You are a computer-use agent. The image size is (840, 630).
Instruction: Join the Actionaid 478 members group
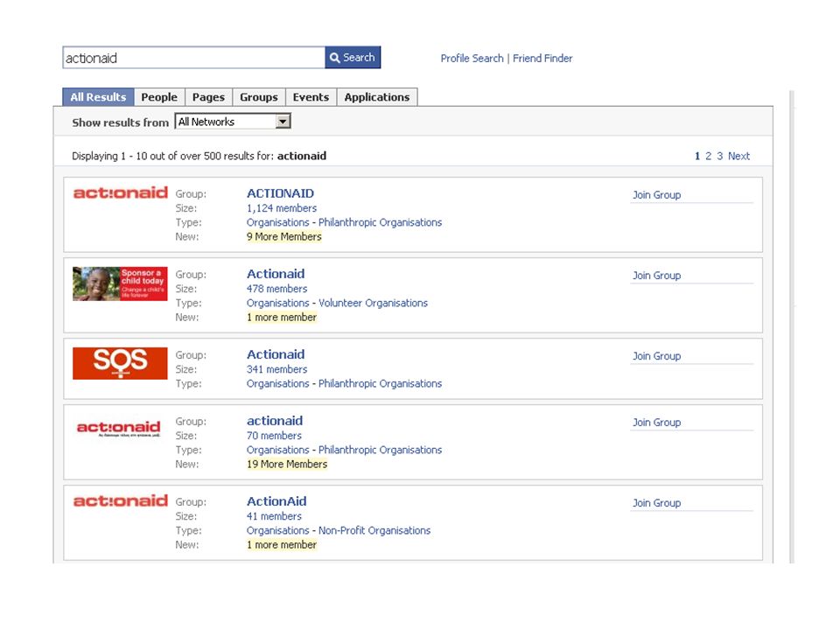click(657, 275)
